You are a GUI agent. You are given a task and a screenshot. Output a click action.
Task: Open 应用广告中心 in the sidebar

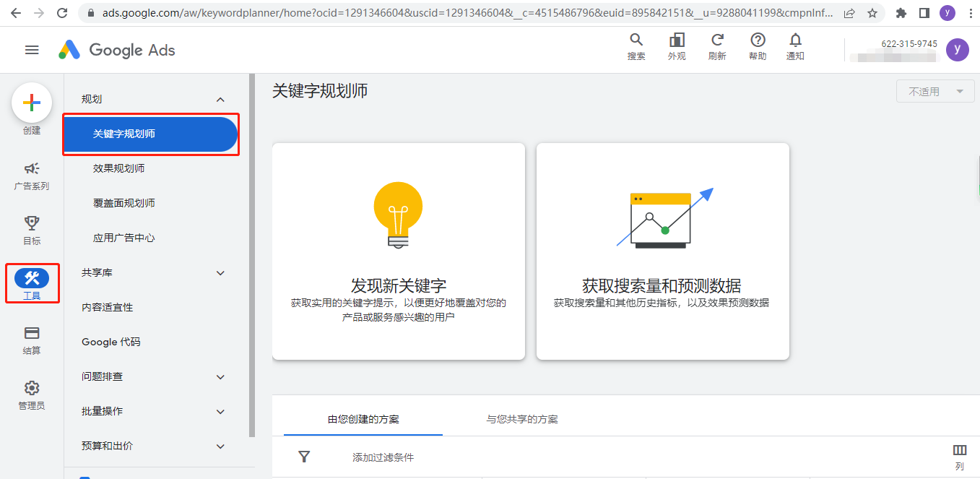click(123, 238)
